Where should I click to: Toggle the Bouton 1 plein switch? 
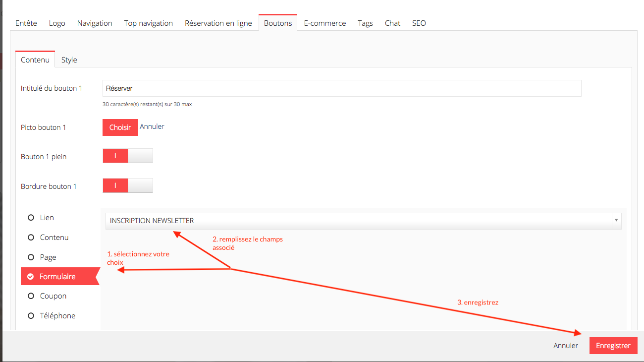[x=128, y=156]
